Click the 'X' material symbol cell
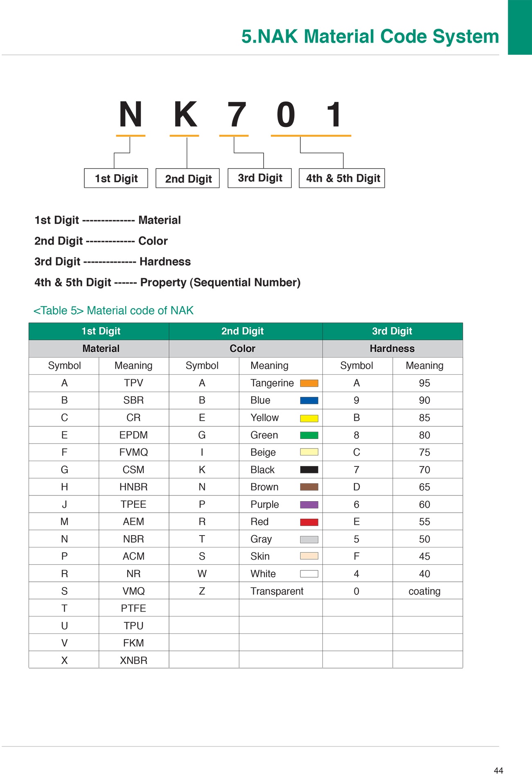The height and width of the screenshot is (779, 532). click(x=64, y=660)
